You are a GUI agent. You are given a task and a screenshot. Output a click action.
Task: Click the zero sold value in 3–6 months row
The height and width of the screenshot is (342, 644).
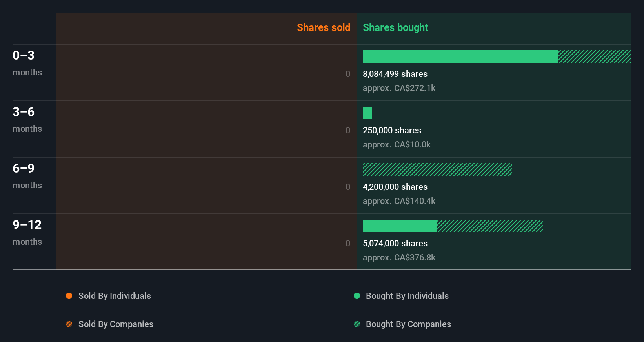coord(348,131)
